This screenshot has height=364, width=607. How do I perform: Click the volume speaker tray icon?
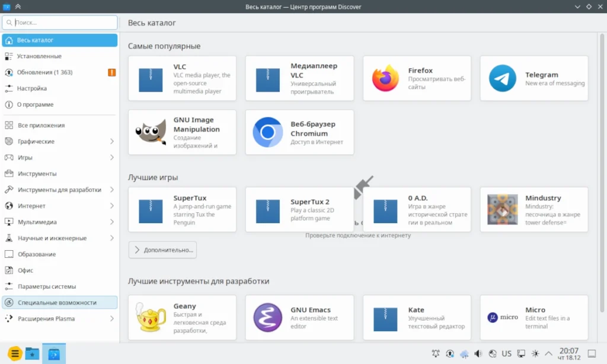click(x=478, y=353)
